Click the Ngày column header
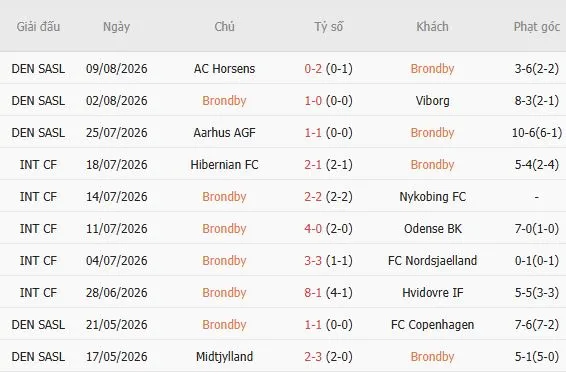Image resolution: width=566 pixels, height=374 pixels. (116, 27)
